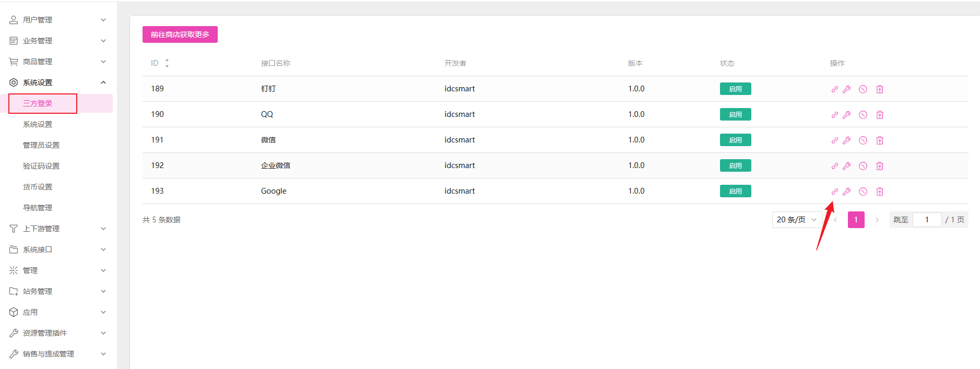Click the link icon in the QQ row

[834, 115]
